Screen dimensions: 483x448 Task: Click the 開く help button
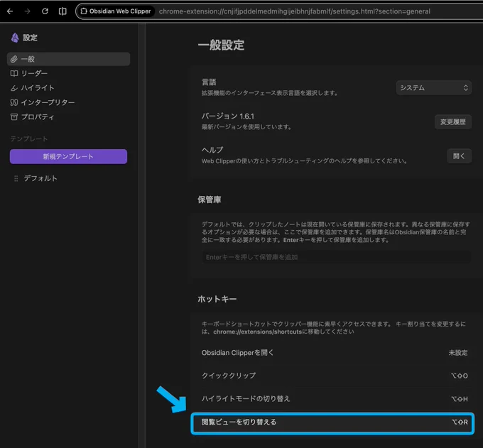[459, 156]
